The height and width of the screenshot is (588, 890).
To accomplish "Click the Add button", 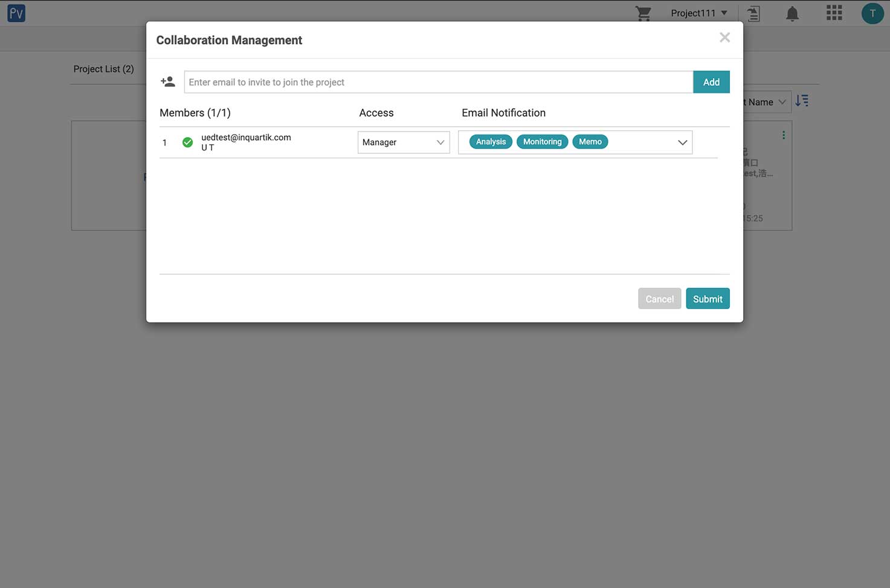I will (711, 82).
